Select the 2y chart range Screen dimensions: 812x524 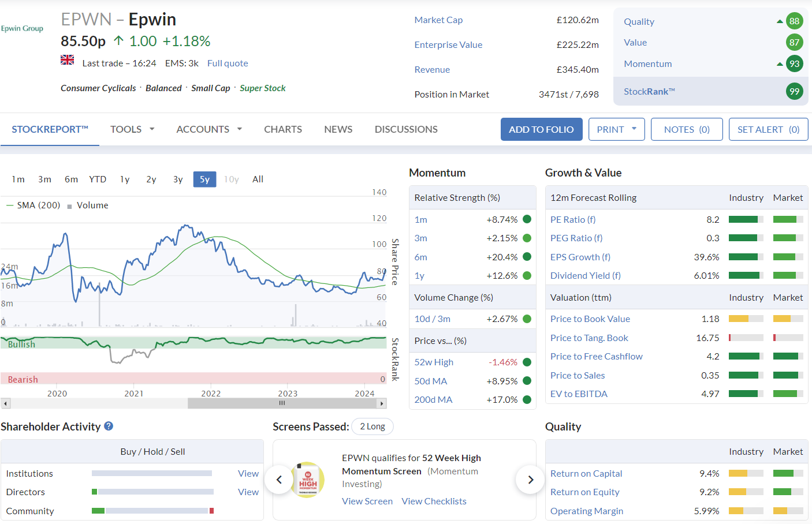(x=151, y=179)
